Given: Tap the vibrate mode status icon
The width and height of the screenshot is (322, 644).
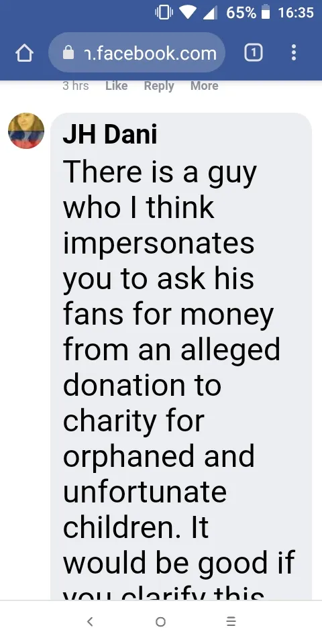Looking at the screenshot, I should coord(164,13).
